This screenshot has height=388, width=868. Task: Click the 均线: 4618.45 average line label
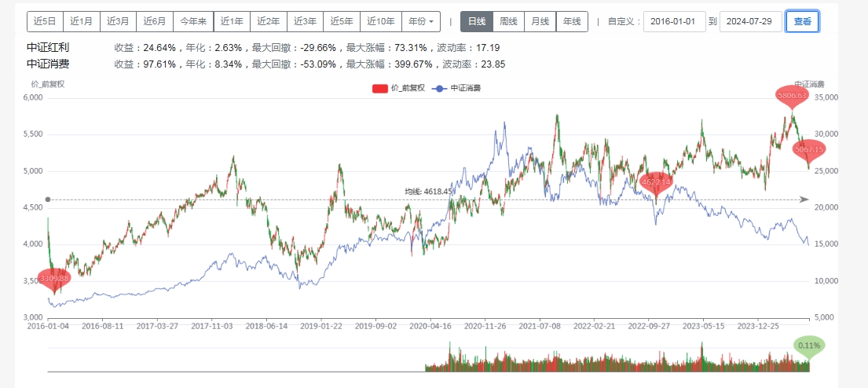[x=428, y=191]
